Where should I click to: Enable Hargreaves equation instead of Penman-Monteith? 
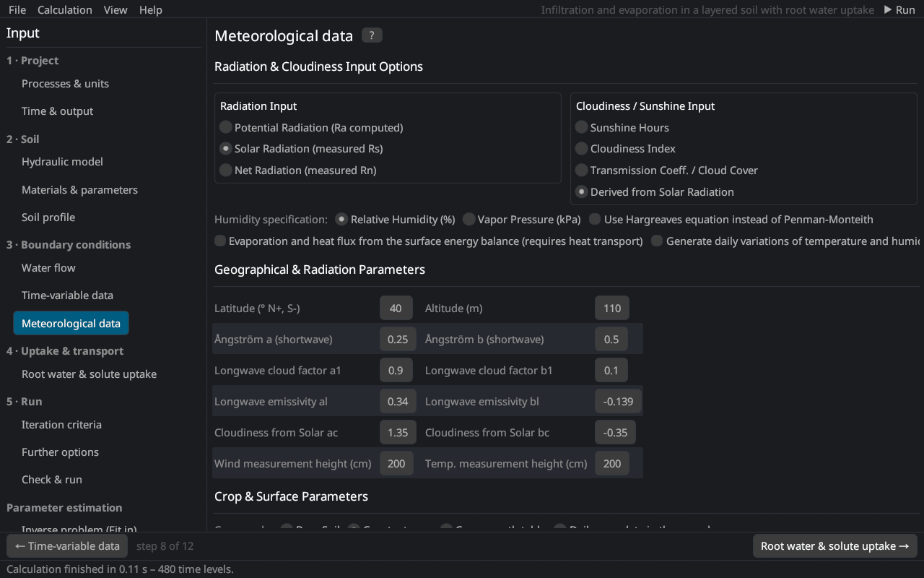731,220
